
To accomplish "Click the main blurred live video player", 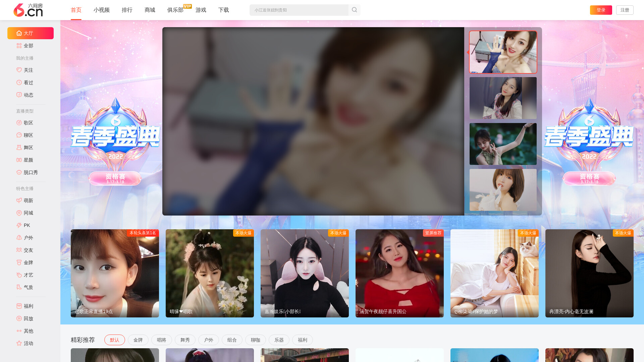I will (x=313, y=121).
